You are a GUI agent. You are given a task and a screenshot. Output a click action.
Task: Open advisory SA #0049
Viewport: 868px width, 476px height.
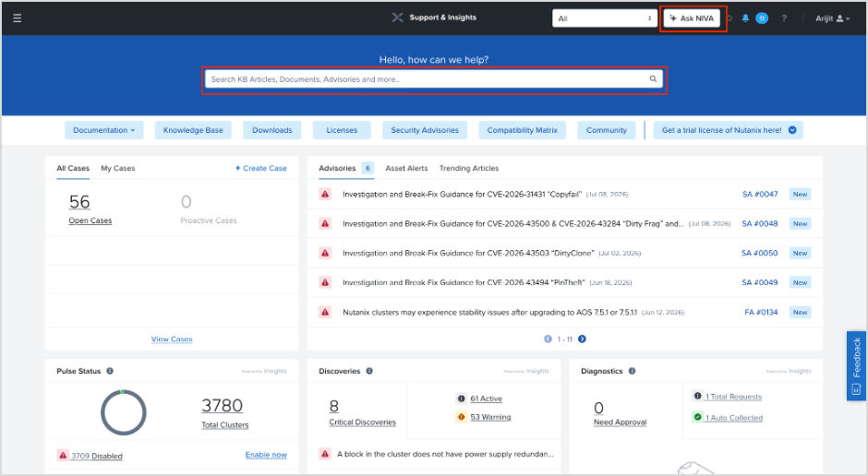(759, 282)
